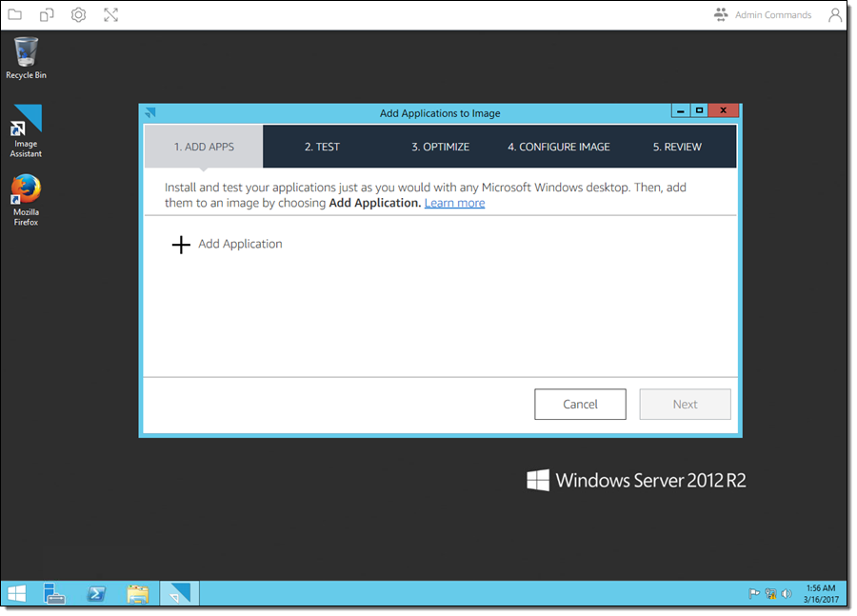Screen dimensions: 857x616
Task: Select the Image Assistant desktop shortcut
Action: pyautogui.click(x=26, y=130)
